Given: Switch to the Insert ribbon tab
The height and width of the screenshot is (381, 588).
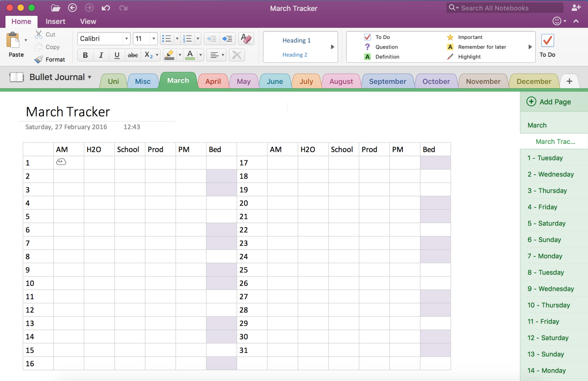Looking at the screenshot, I should tap(55, 21).
